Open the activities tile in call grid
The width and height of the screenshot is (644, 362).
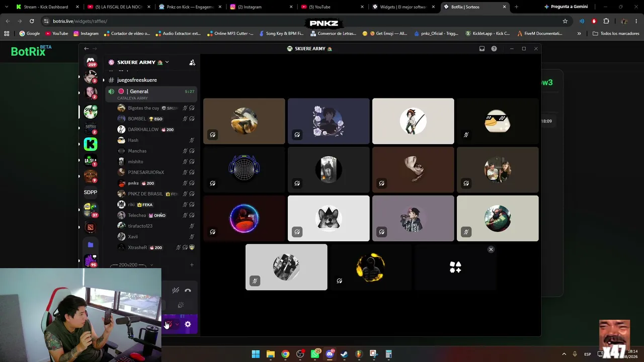pos(455,267)
